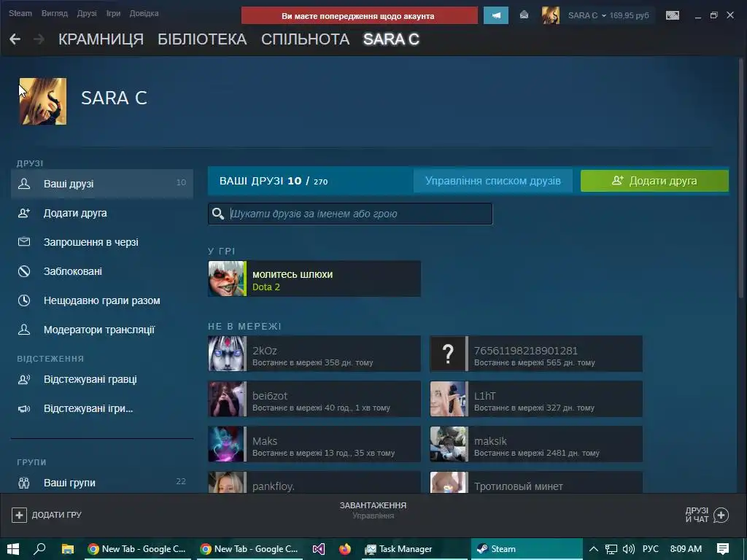This screenshot has height=560, width=747.
Task: Open the Друзі menu
Action: [87, 13]
